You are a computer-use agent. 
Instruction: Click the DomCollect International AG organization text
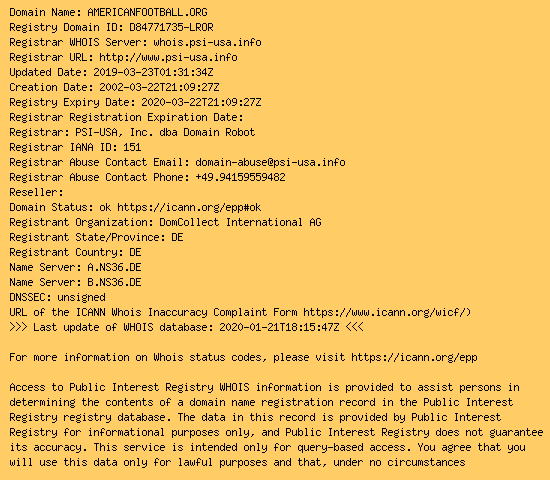coord(240,222)
